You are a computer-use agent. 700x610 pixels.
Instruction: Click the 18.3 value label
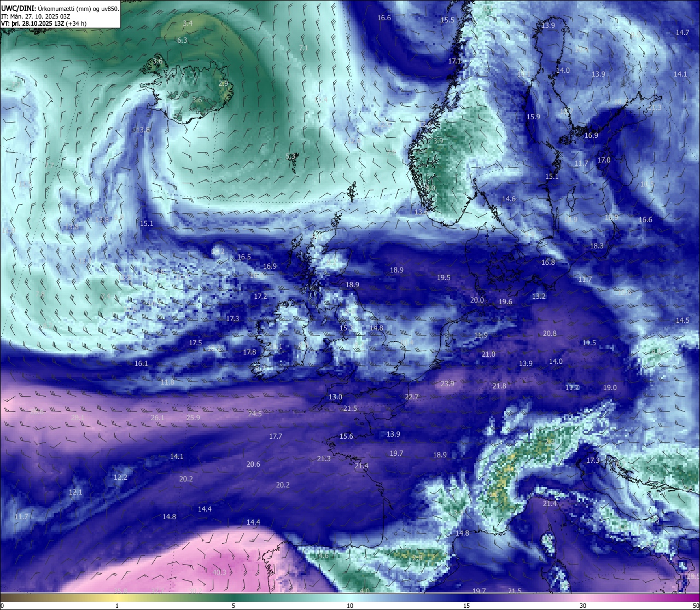pos(597,246)
